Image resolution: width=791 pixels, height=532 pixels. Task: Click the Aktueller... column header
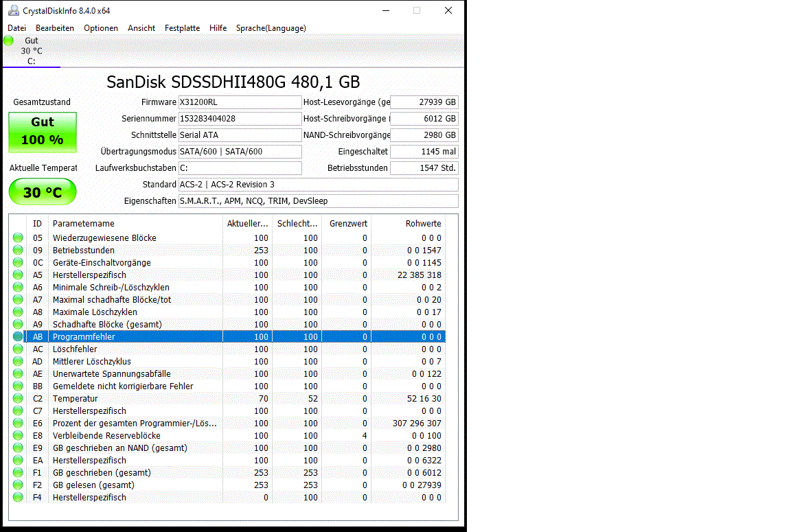[247, 223]
